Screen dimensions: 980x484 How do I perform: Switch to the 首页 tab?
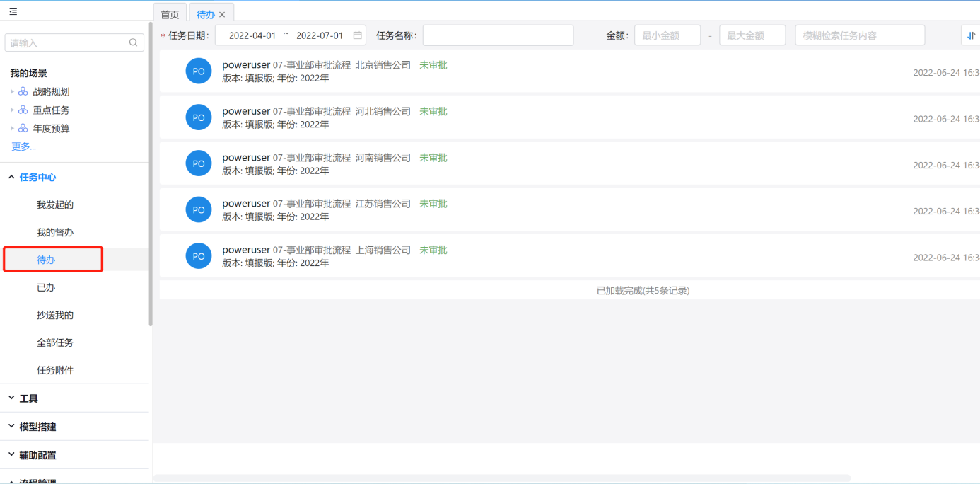(x=170, y=15)
